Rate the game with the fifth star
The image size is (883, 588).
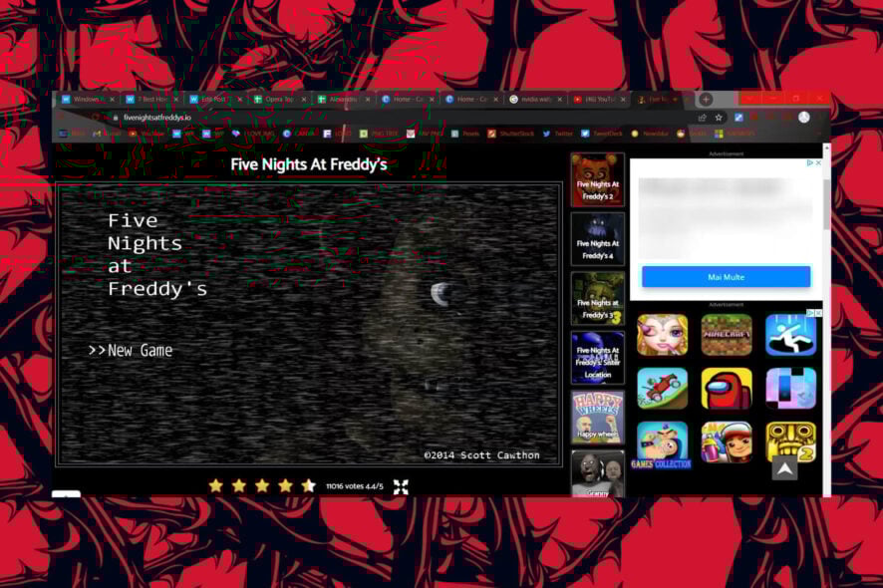pos(308,485)
